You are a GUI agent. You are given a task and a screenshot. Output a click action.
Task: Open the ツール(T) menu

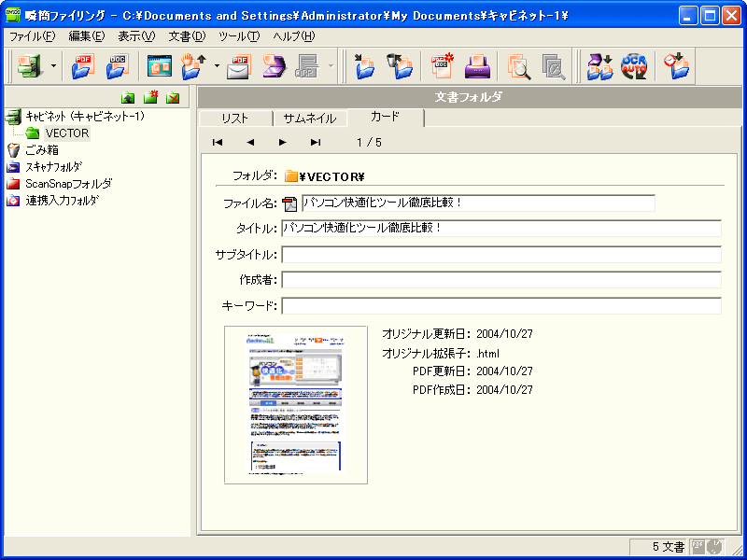(x=239, y=36)
